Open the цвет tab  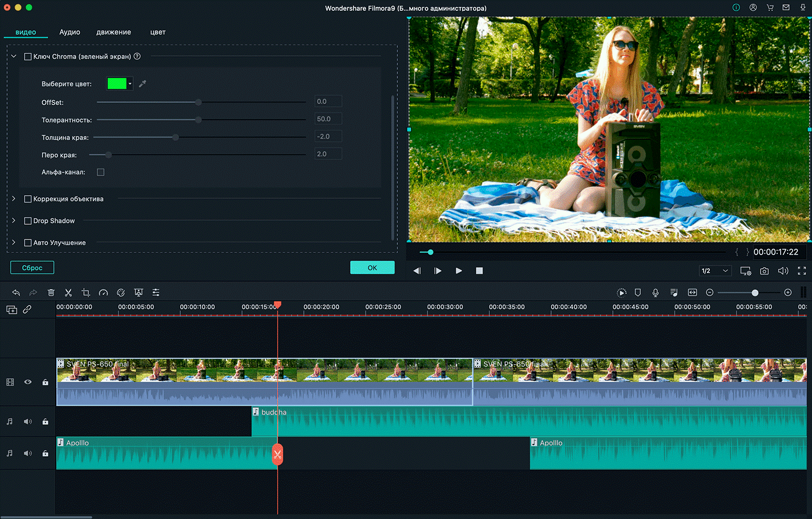(158, 32)
